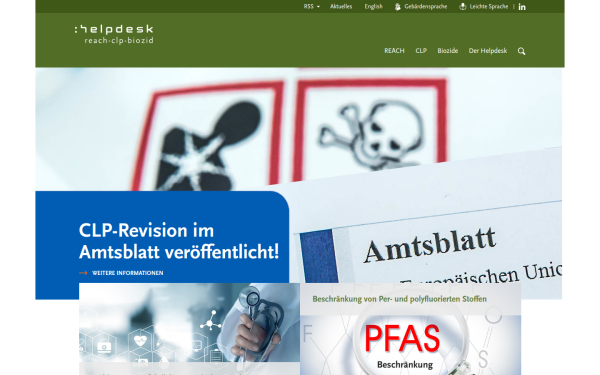Viewport: 600px width, 375px height.
Task: Click the Leichte Sprache reader icon
Action: point(463,7)
